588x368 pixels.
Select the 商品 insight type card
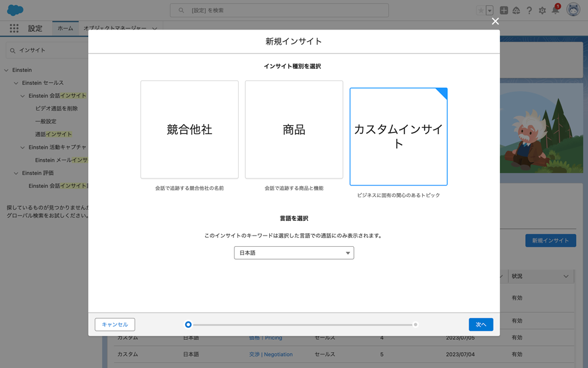[294, 130]
